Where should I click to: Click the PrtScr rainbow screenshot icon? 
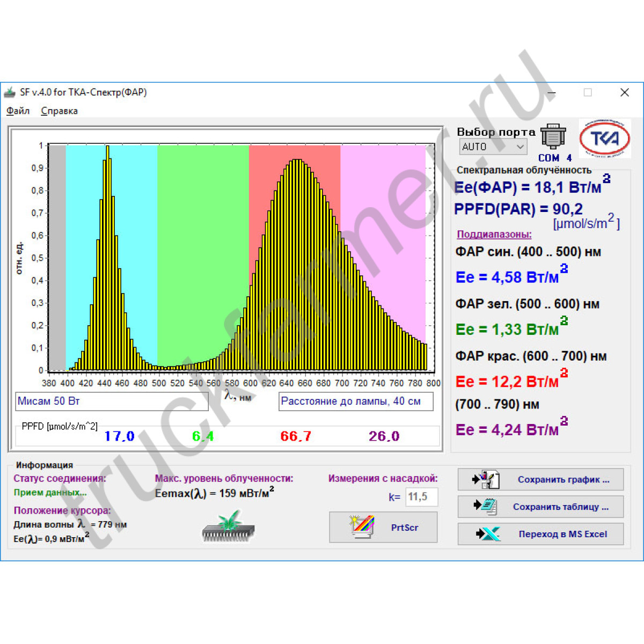361,527
